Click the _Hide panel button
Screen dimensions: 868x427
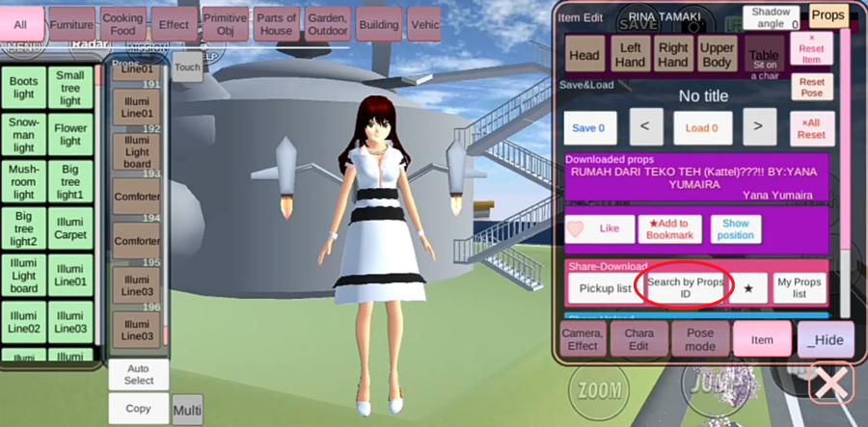pyautogui.click(x=826, y=339)
